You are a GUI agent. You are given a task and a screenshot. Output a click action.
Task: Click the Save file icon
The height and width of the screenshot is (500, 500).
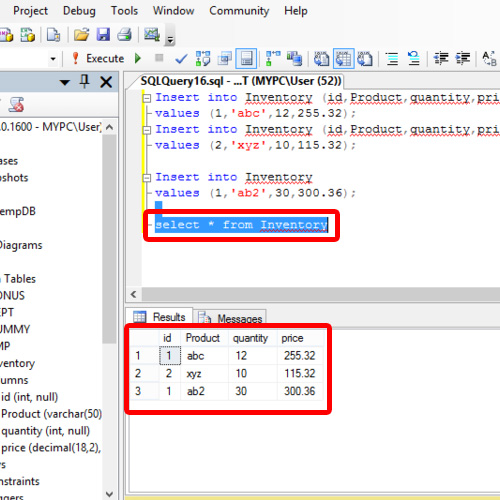[103, 34]
